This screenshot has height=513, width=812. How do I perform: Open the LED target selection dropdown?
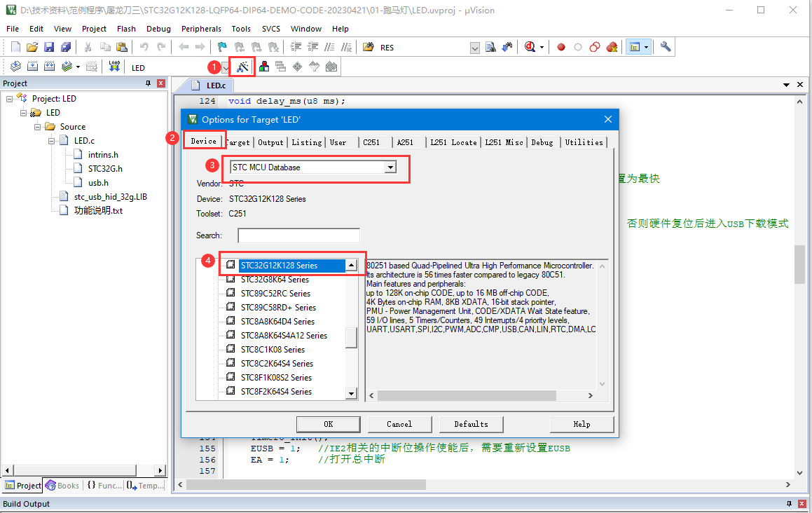pyautogui.click(x=226, y=67)
